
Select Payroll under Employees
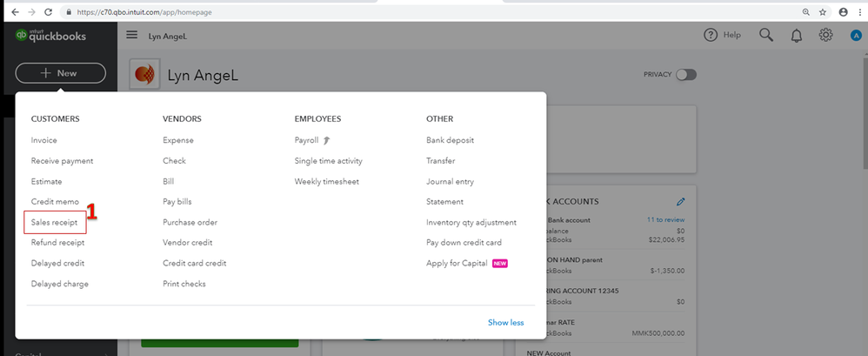coord(307,141)
